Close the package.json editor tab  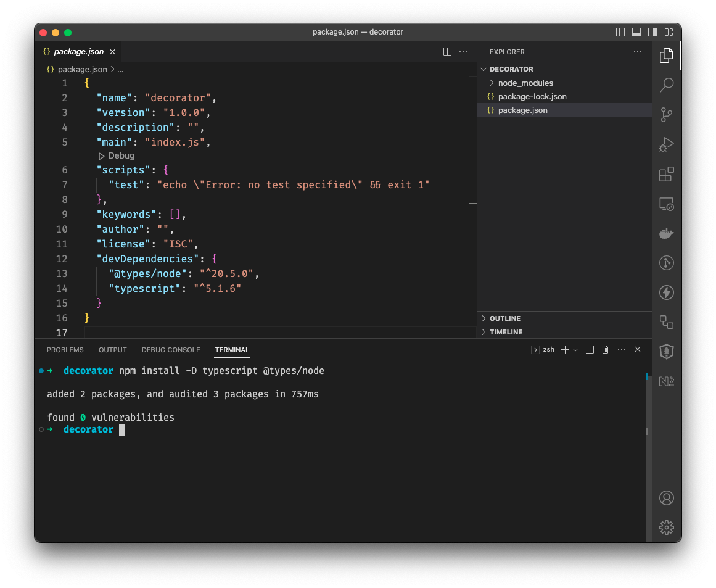pyautogui.click(x=112, y=52)
